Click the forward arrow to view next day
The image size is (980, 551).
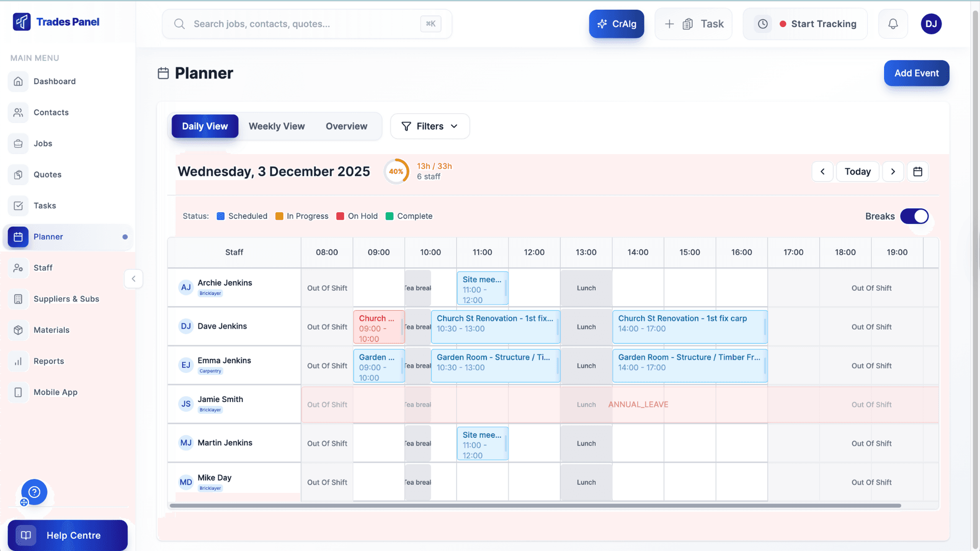tap(893, 171)
